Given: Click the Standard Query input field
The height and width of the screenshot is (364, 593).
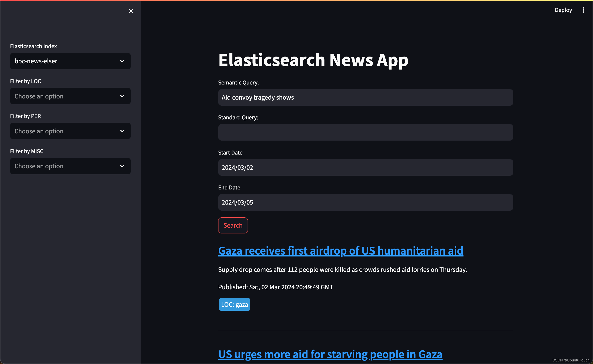Looking at the screenshot, I should click(366, 132).
